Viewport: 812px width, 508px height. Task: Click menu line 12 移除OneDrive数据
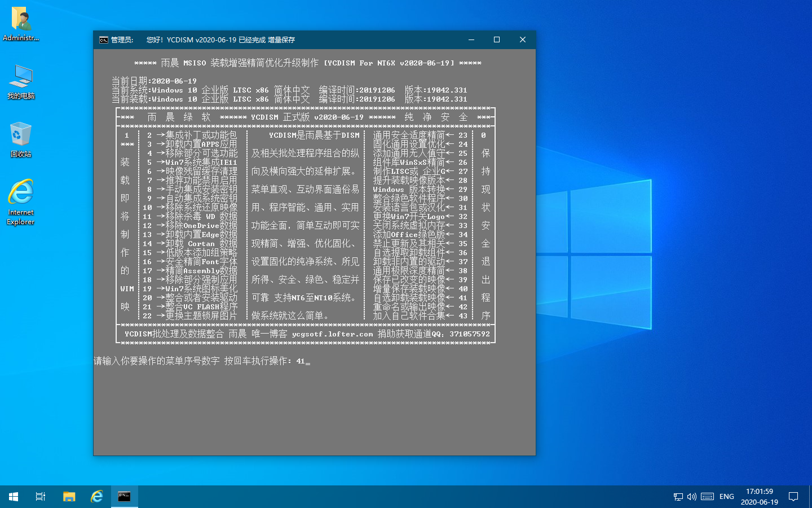190,226
